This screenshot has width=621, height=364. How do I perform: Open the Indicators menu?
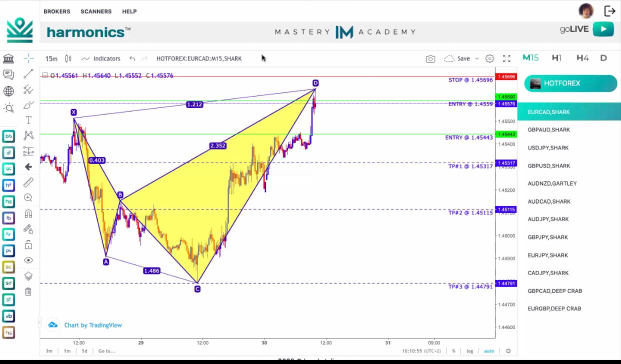click(x=101, y=58)
